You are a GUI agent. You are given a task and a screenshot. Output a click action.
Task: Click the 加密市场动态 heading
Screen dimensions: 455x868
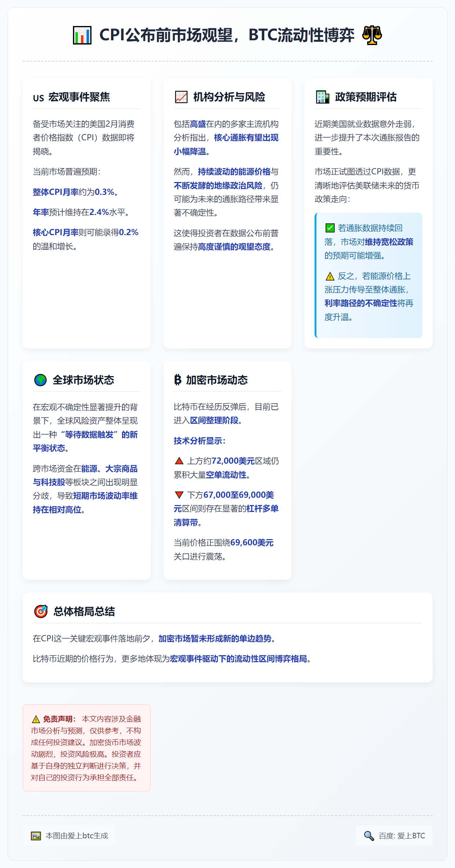point(217,380)
